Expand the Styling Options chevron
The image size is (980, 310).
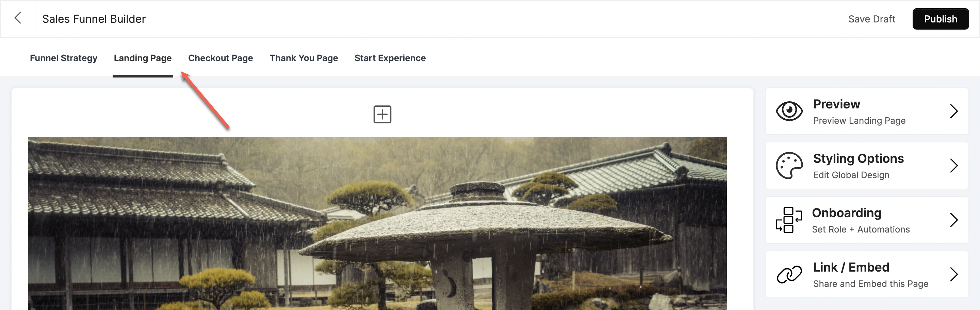[x=953, y=166]
